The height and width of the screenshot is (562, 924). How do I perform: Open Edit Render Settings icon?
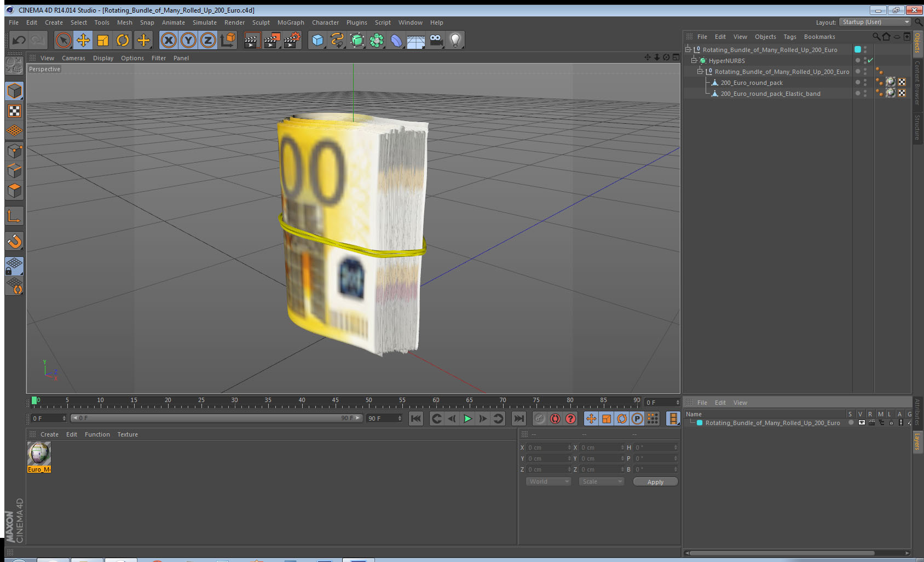click(292, 40)
